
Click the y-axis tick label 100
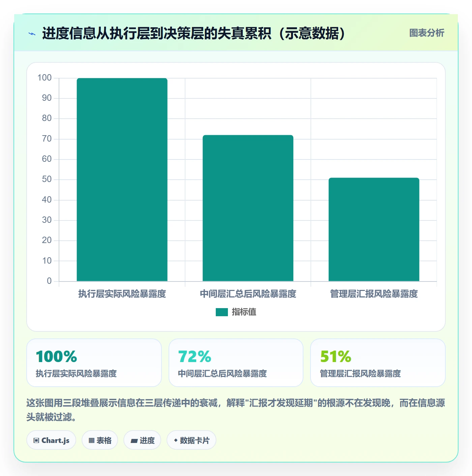45,78
